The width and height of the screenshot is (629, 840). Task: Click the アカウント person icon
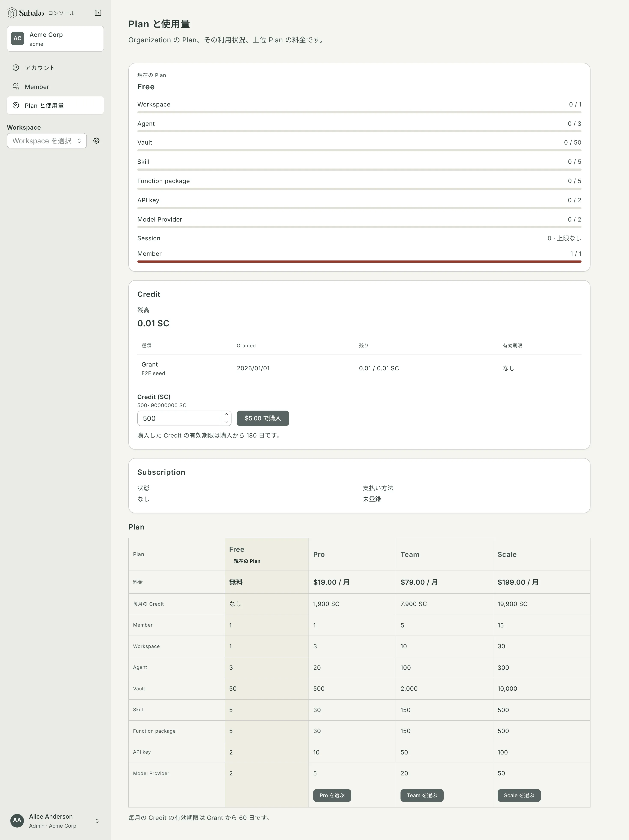coord(16,68)
